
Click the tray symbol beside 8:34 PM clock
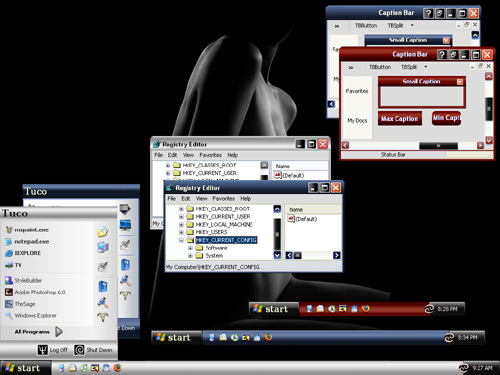449,338
